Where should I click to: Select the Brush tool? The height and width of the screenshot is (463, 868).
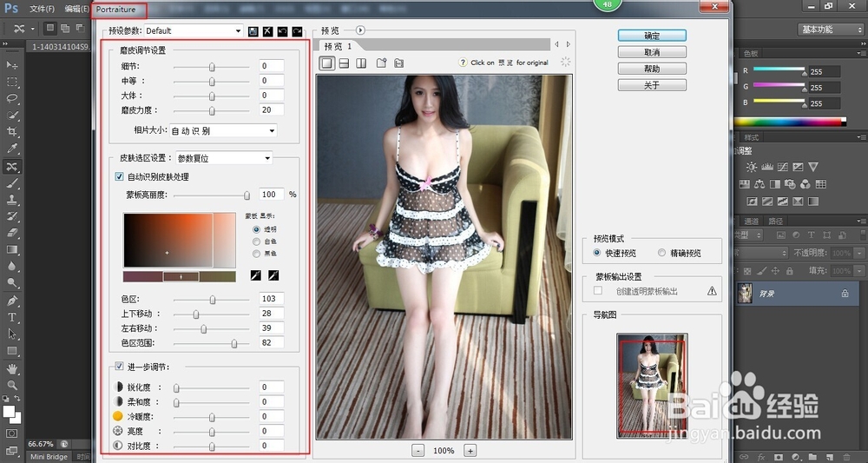pos(11,182)
